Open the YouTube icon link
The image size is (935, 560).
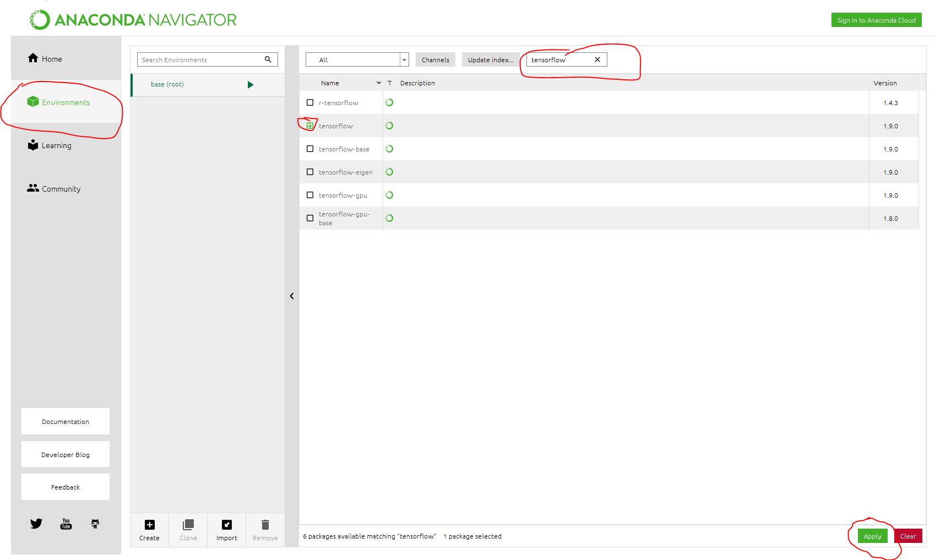(66, 524)
